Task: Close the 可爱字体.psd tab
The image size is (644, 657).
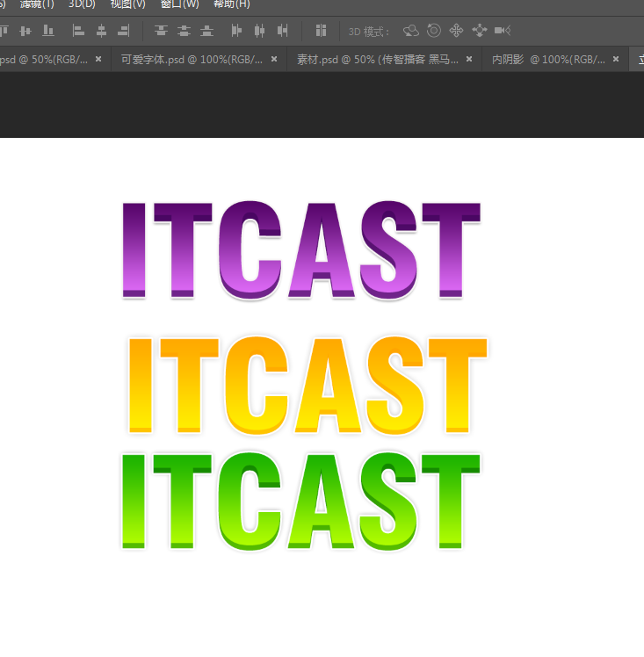Action: point(274,59)
